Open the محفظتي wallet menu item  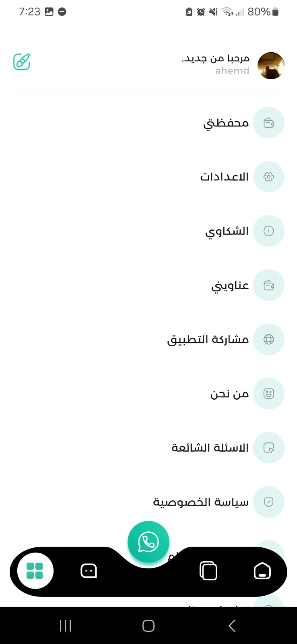(226, 123)
